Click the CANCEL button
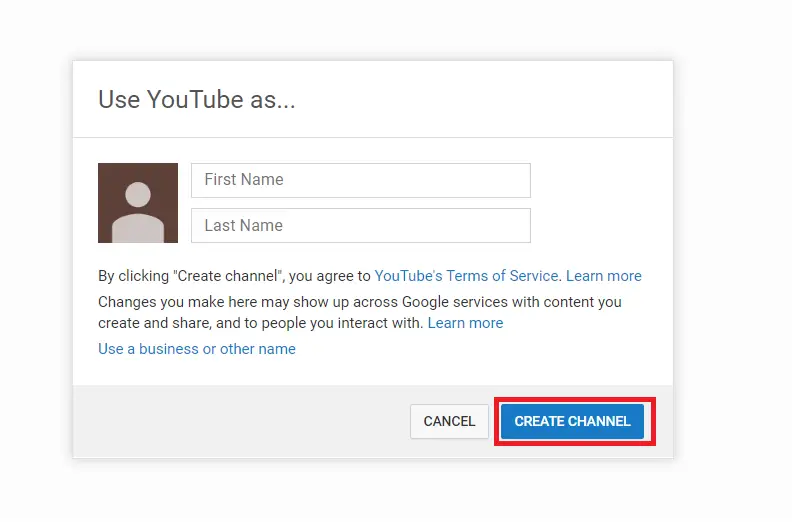792x528 pixels. 449,421
